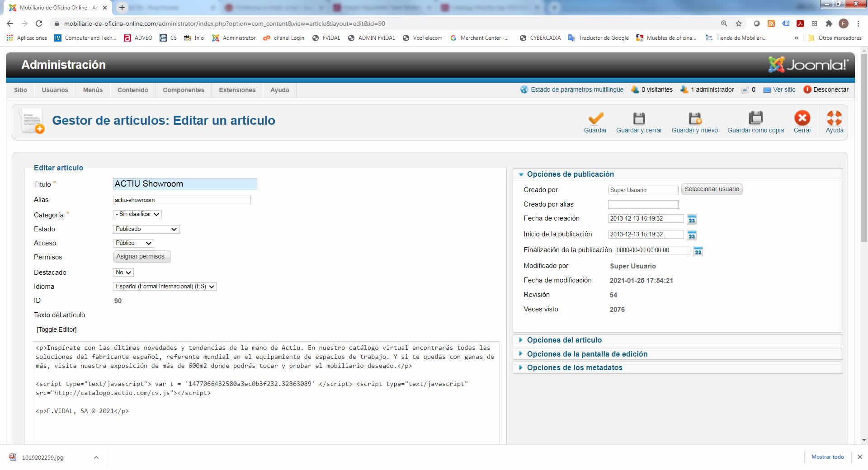Open calendar for Inicio de la publicación
This screenshot has height=470, width=868.
coord(691,235)
